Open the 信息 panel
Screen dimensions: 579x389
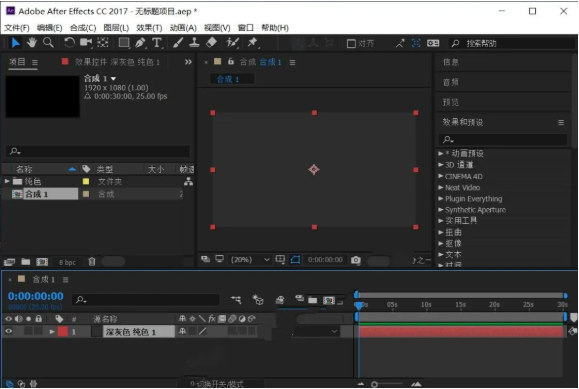[x=451, y=62]
